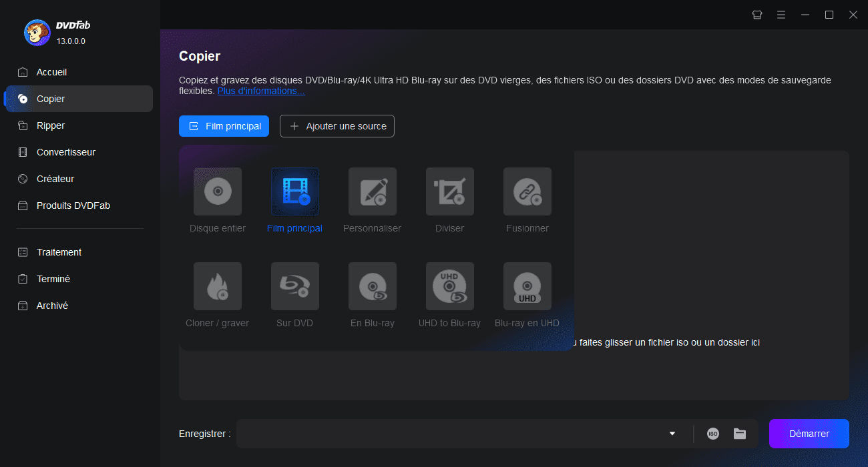868x467 pixels.
Task: Select the Blu-ray en UHD mode
Action: click(527, 286)
